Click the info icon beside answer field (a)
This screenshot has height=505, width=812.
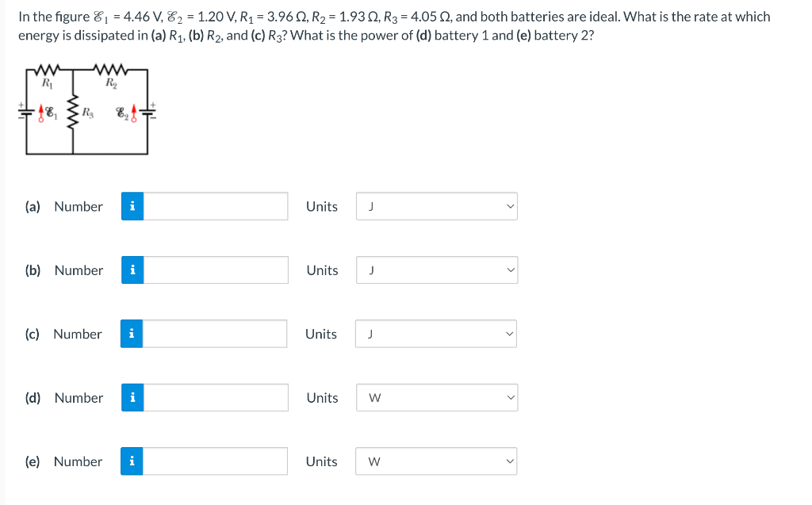(x=132, y=206)
